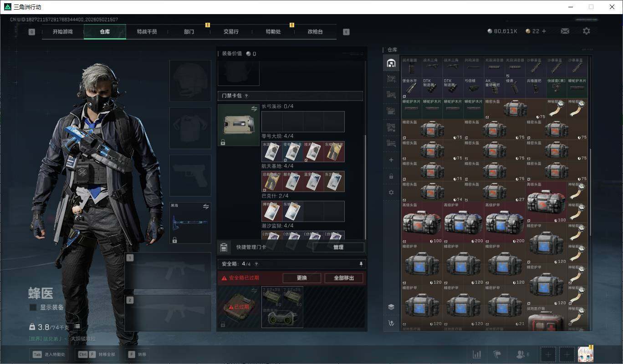Click the 装备价值 label
The width and height of the screenshot is (623, 364).
(x=232, y=54)
